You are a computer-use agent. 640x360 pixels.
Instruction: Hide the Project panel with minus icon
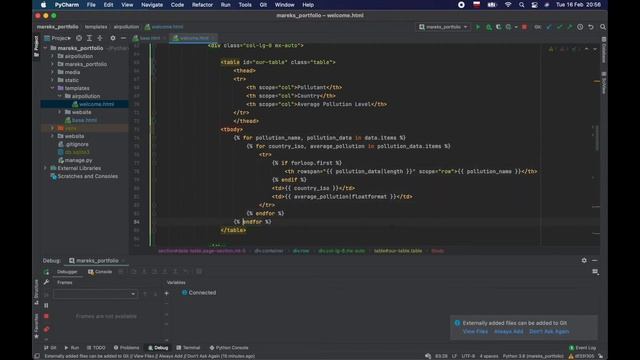123,38
